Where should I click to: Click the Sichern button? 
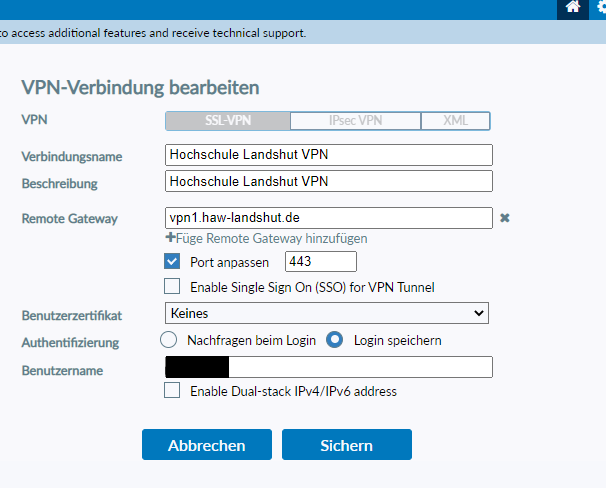point(347,445)
